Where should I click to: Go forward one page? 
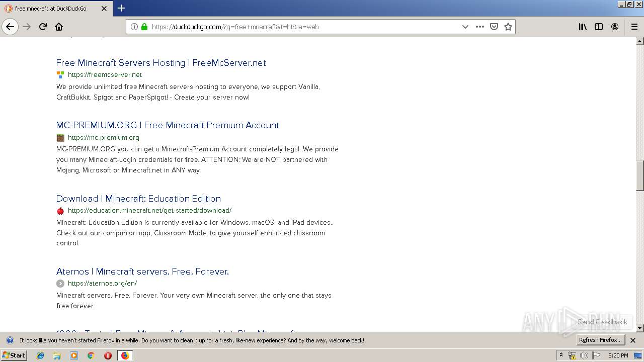coord(27,27)
